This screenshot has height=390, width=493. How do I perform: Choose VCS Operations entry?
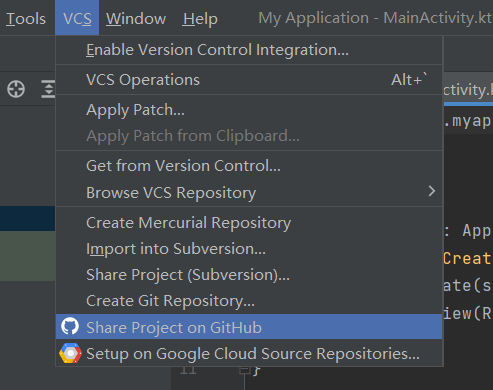[x=249, y=80]
